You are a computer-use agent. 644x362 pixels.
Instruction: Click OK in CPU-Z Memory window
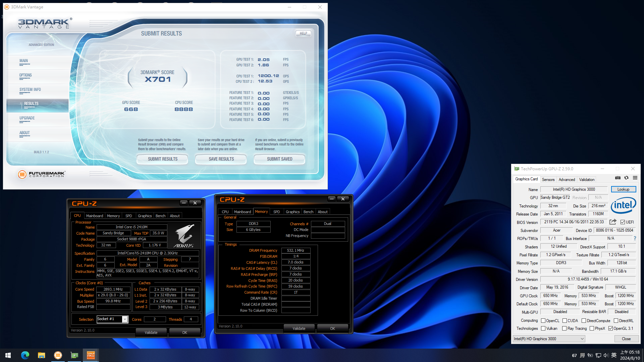coord(332,328)
